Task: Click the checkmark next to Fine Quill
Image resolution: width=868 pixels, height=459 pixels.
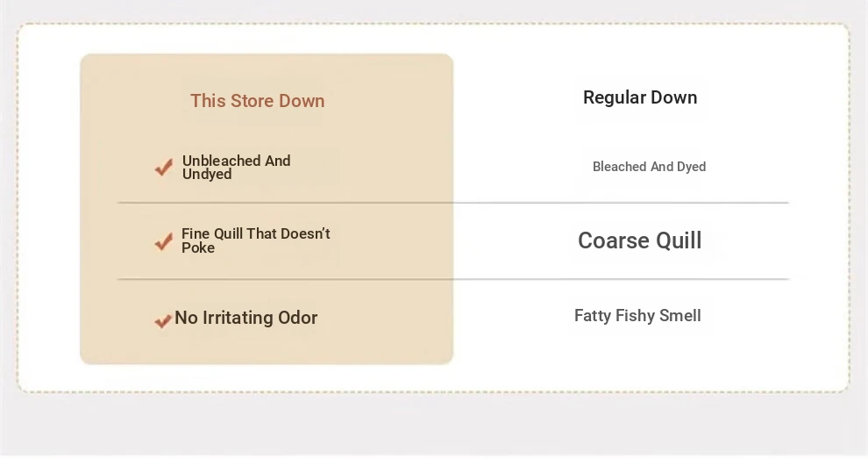Action: [163, 241]
